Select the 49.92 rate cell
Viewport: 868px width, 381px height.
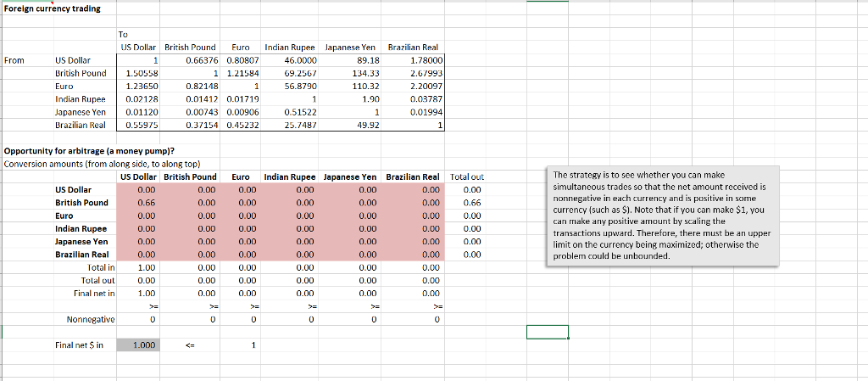[x=350, y=125]
